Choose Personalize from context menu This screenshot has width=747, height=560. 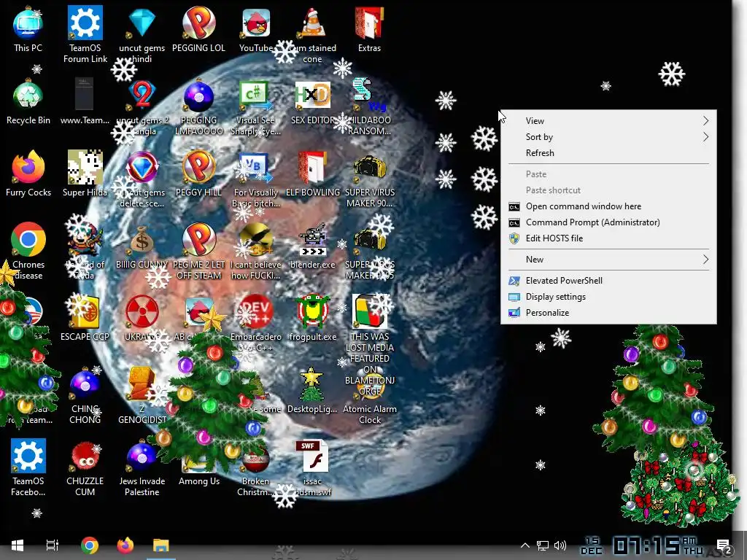(608, 313)
